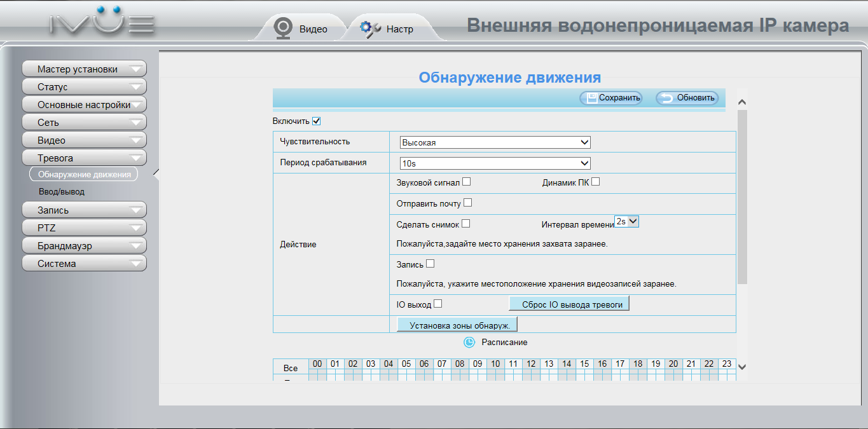Screen dimensions: 868x429
Task: Expand the Основные настройки menu arrow
Action: (x=136, y=105)
